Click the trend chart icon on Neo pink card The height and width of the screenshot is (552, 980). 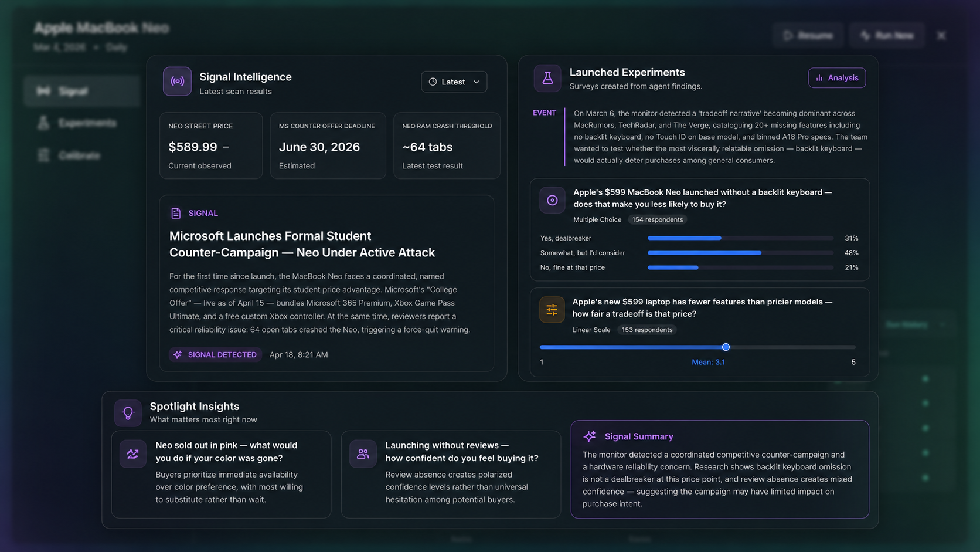132,454
